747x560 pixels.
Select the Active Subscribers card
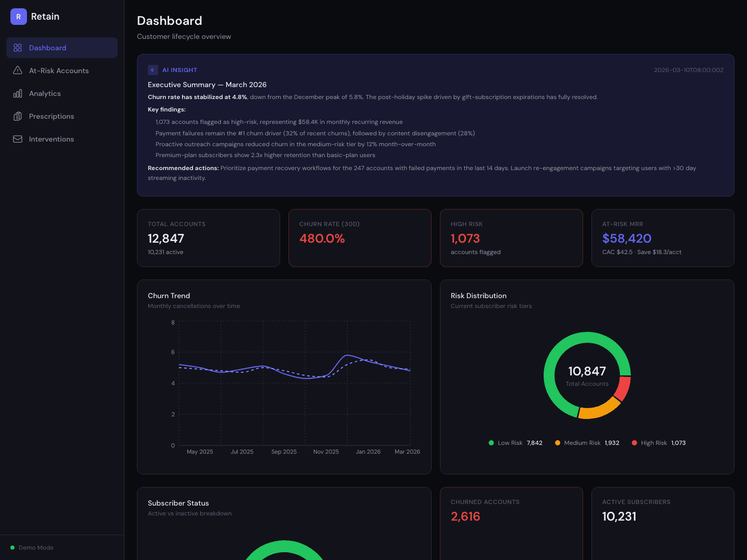point(663,524)
